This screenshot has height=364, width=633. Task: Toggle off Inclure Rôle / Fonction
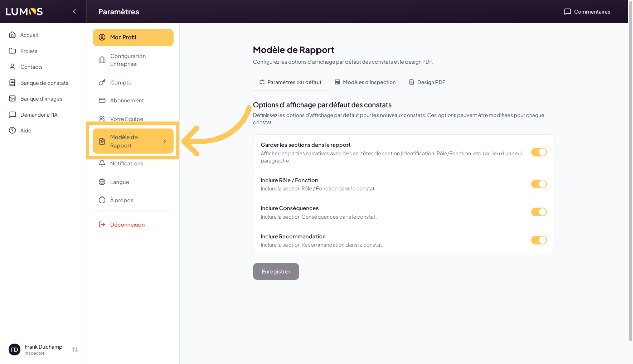click(539, 184)
